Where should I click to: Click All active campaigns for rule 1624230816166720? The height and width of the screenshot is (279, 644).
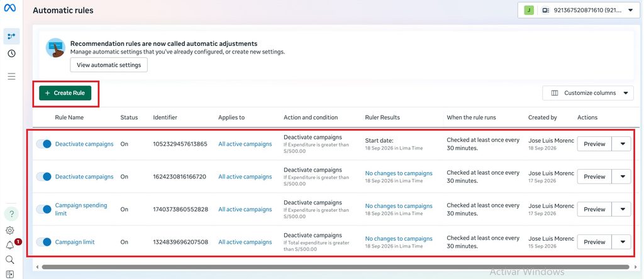245,177
